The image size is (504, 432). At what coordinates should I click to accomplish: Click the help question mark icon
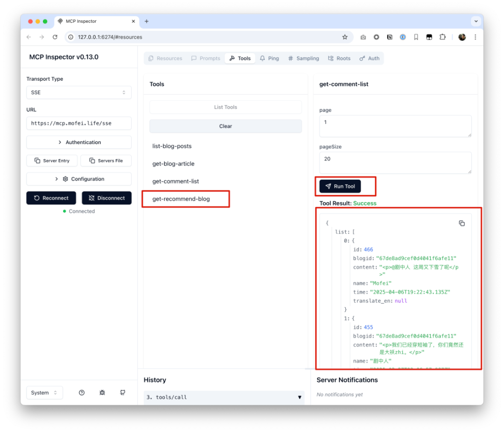[x=82, y=393]
